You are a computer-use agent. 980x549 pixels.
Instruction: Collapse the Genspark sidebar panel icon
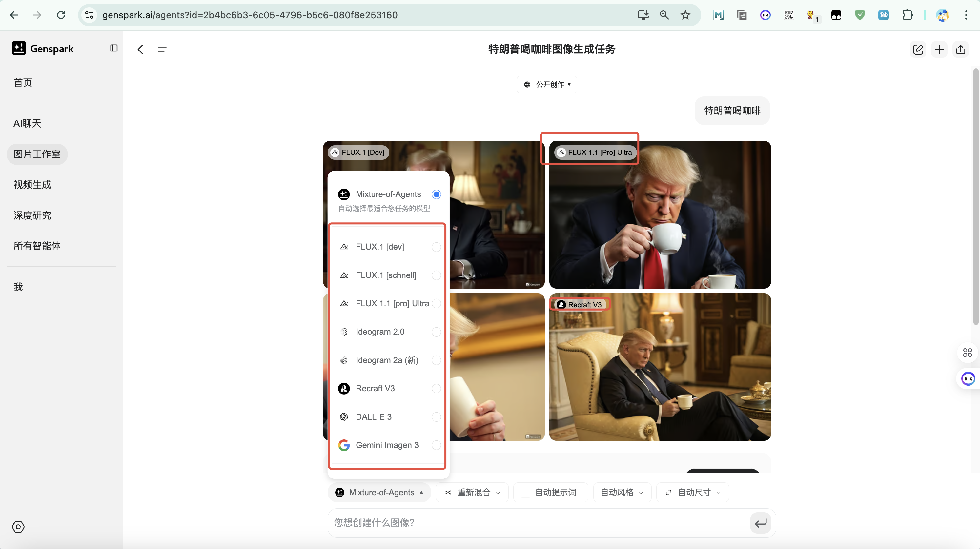tap(114, 48)
